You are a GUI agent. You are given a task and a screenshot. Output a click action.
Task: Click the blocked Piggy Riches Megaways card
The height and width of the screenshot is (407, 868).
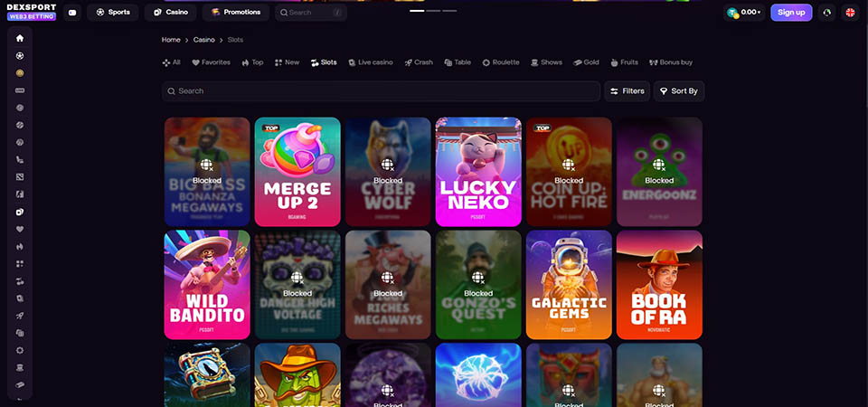tap(388, 285)
